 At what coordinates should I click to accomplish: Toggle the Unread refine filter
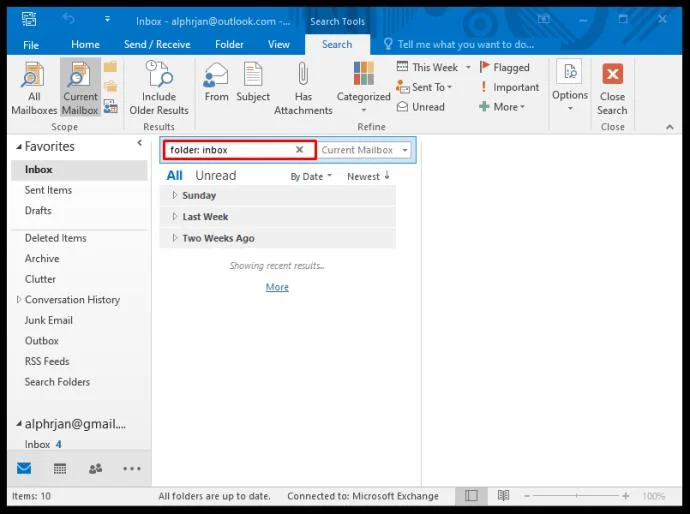(421, 107)
